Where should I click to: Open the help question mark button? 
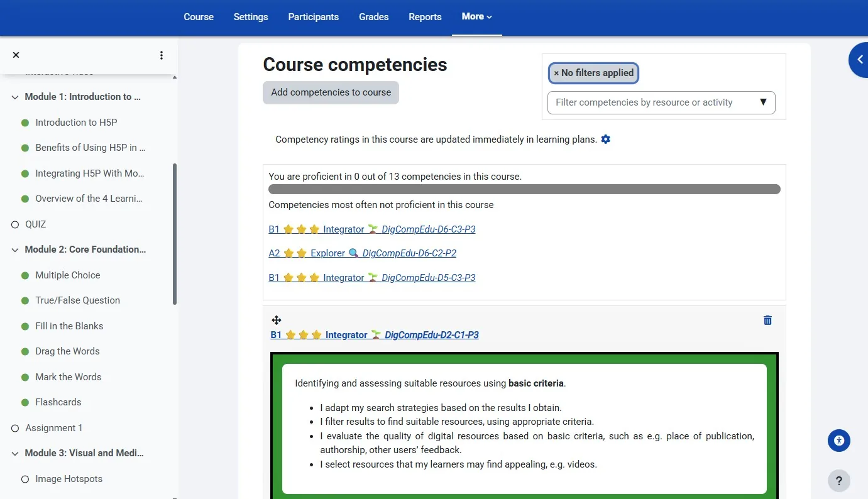tap(838, 481)
